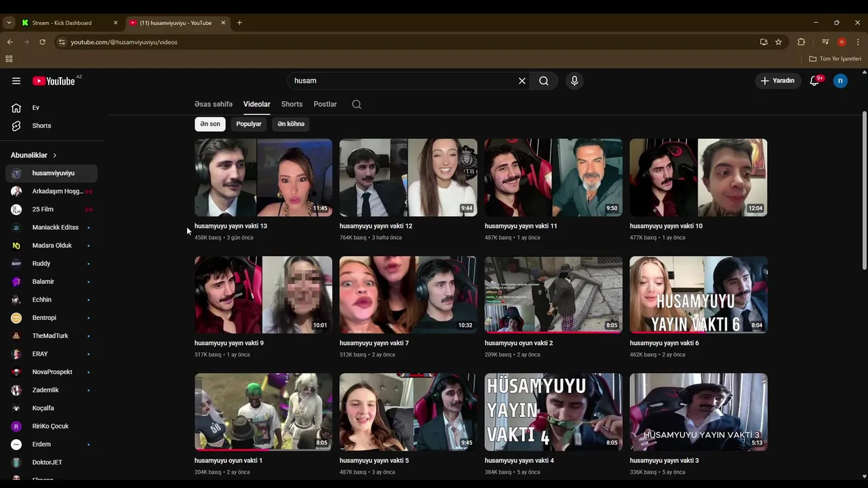Search within channel using magnifier icon

coord(357,104)
